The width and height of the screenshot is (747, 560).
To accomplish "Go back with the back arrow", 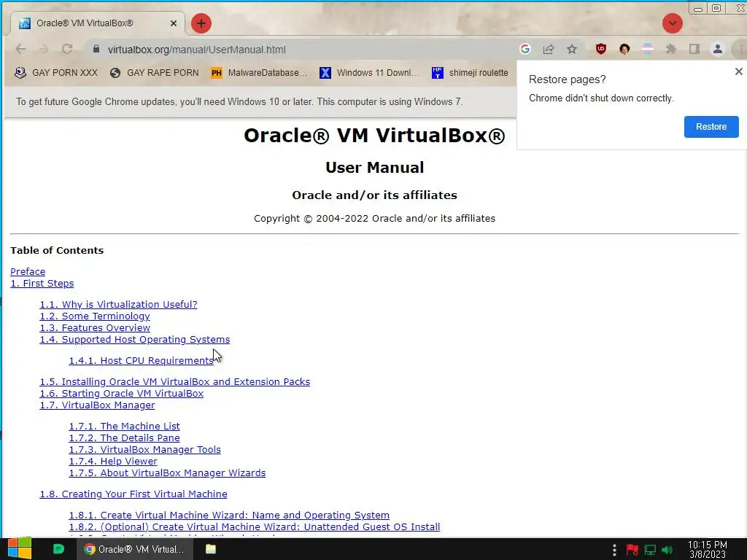I will point(20,49).
